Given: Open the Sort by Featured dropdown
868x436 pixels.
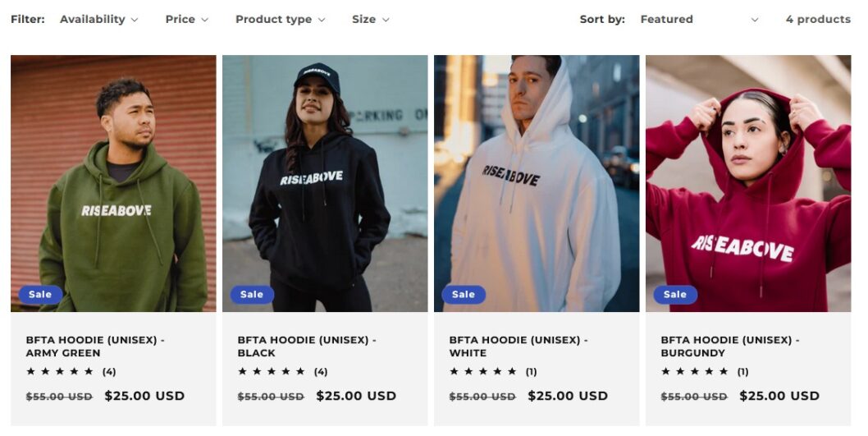Looking at the screenshot, I should 699,19.
